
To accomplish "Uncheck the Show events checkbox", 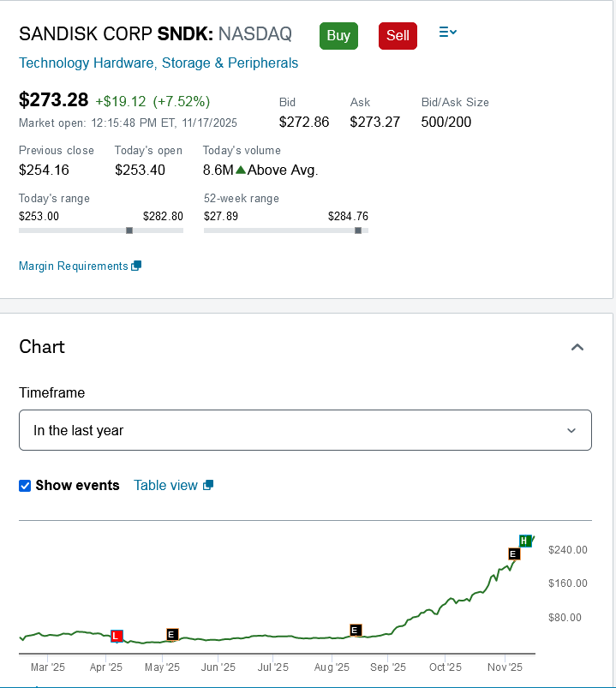I will click(25, 486).
